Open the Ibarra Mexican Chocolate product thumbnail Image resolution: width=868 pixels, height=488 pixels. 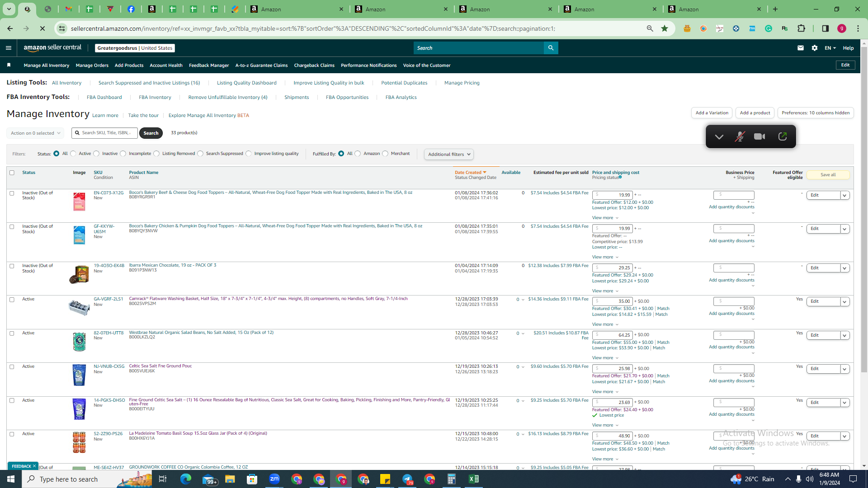click(x=79, y=275)
